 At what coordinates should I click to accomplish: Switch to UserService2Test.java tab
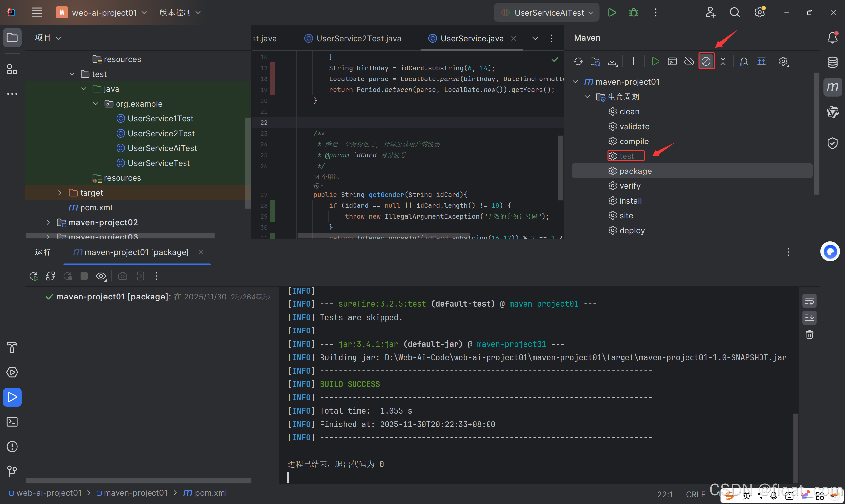358,38
